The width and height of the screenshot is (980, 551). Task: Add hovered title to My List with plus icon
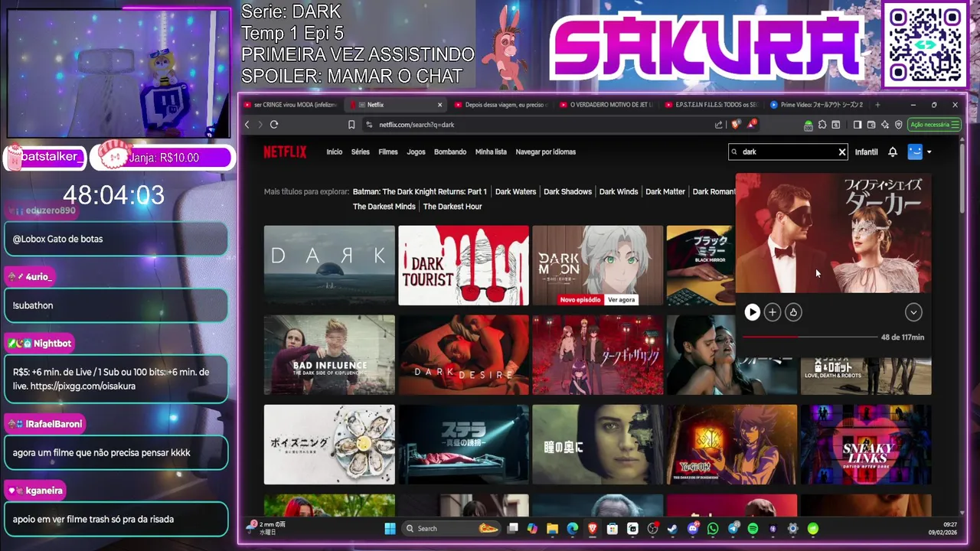click(x=773, y=311)
